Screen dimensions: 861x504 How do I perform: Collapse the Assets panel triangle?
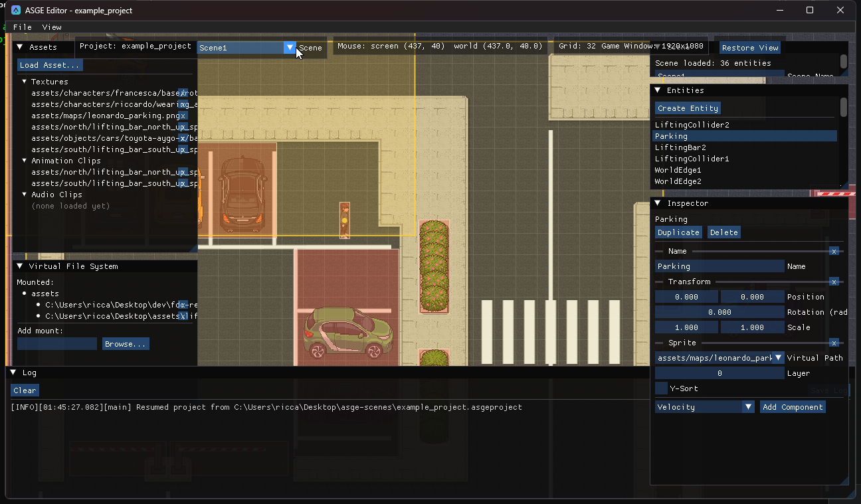[x=20, y=47]
